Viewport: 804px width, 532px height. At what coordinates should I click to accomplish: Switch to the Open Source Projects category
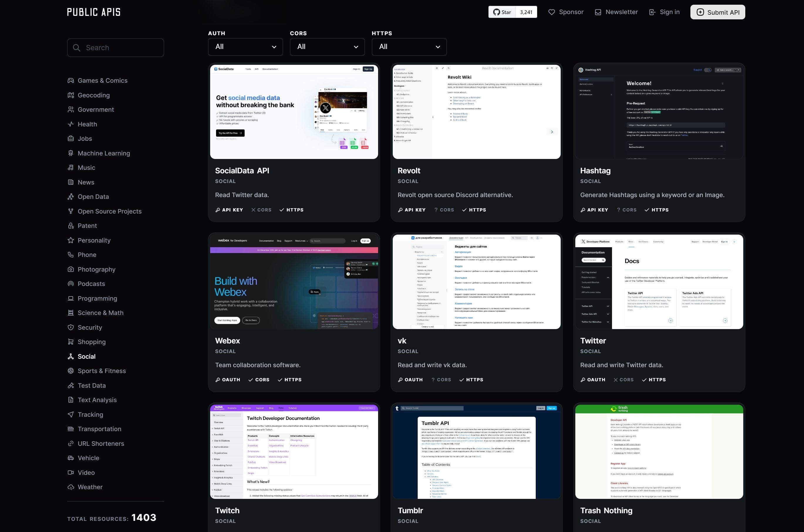coord(109,211)
